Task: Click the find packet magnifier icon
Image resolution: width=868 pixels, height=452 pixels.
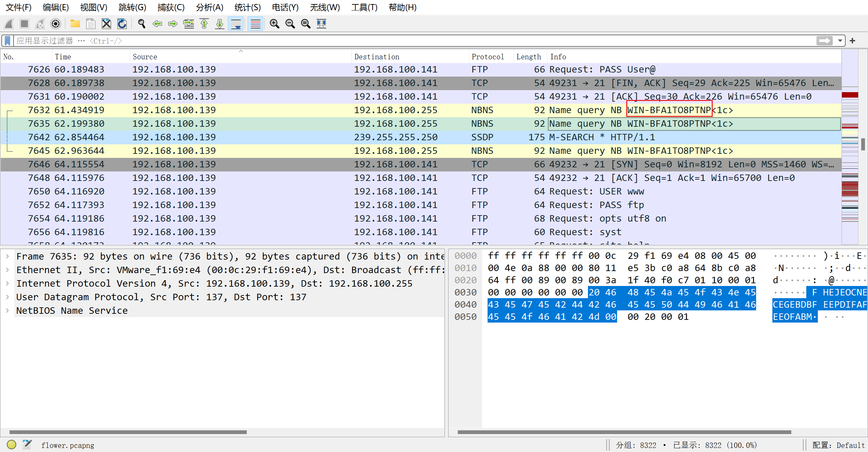Action: 141,24
